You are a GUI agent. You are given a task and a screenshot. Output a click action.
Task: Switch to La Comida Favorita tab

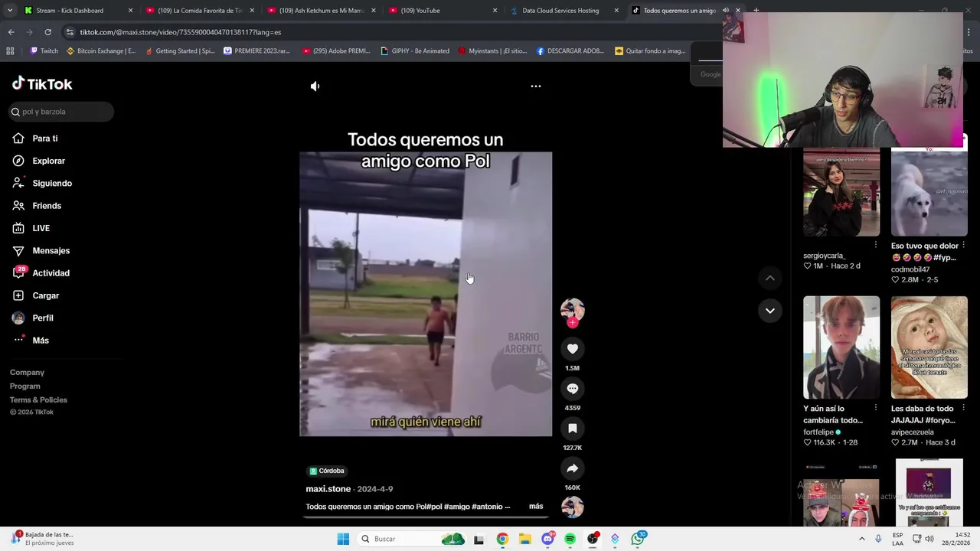point(199,11)
